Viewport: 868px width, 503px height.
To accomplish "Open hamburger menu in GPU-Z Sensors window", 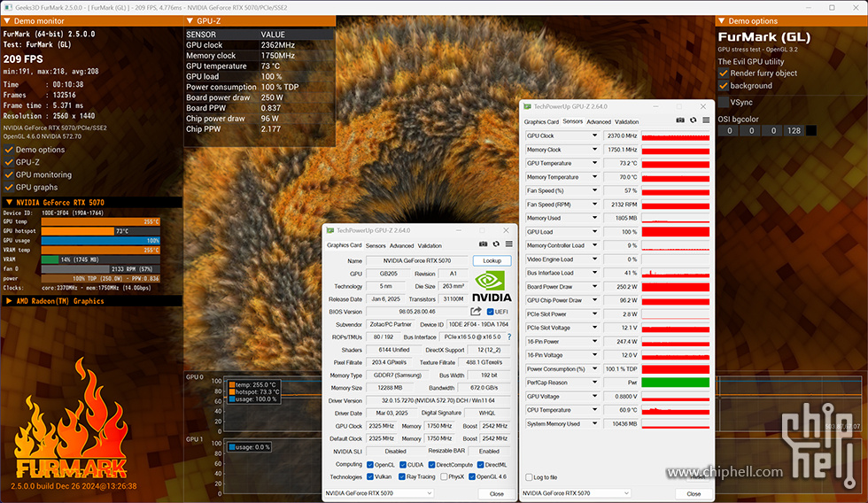I will coord(706,120).
